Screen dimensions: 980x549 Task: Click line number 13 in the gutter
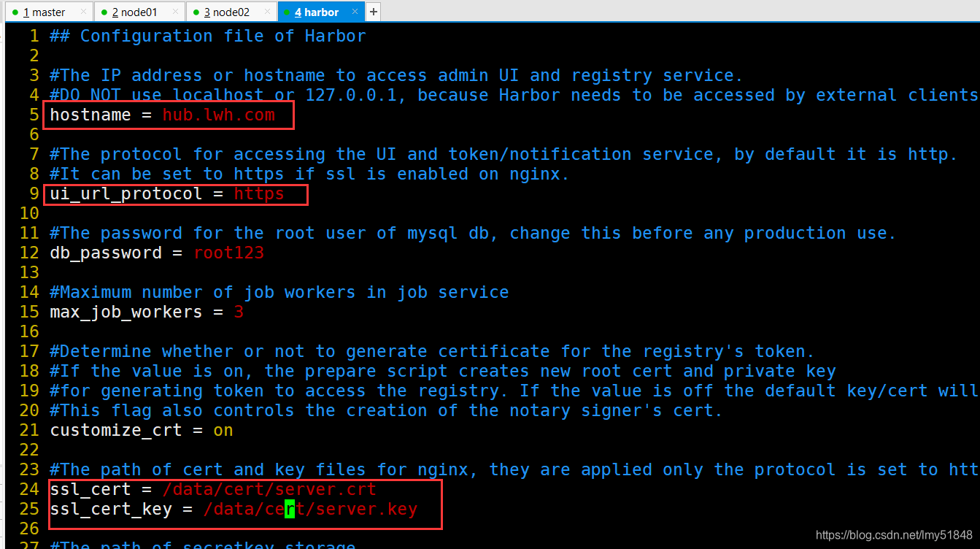(29, 273)
